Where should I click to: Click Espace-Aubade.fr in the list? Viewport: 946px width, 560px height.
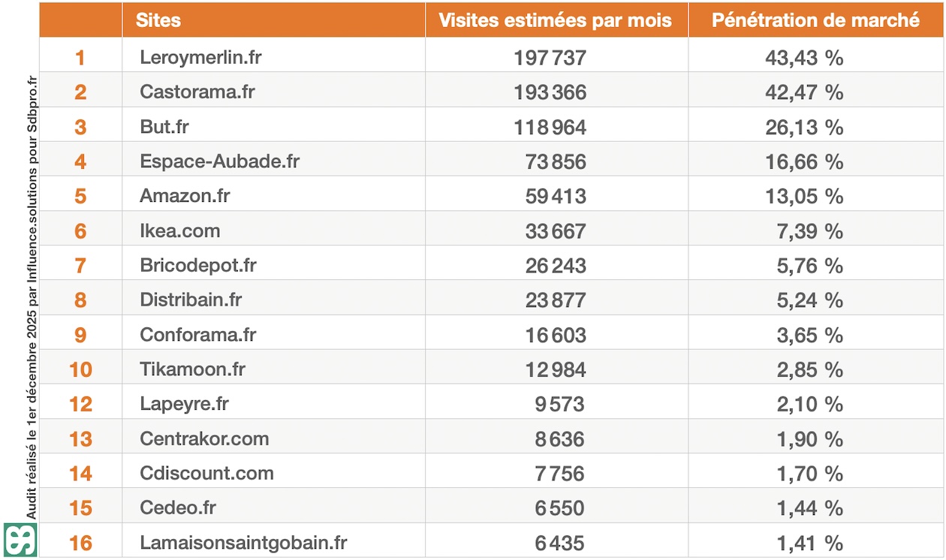[x=219, y=161]
